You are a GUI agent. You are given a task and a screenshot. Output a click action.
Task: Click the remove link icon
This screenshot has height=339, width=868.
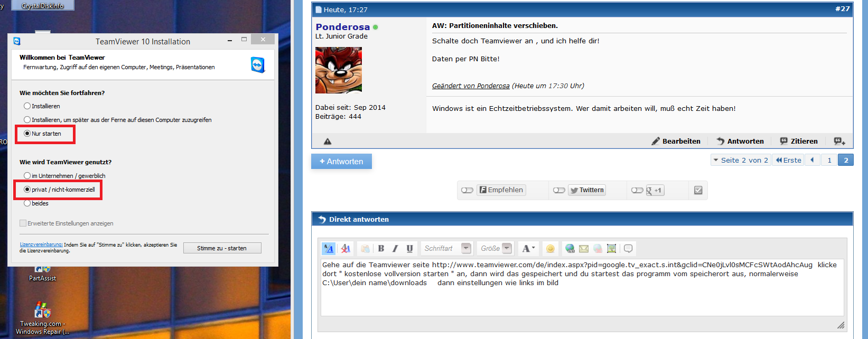pos(598,248)
